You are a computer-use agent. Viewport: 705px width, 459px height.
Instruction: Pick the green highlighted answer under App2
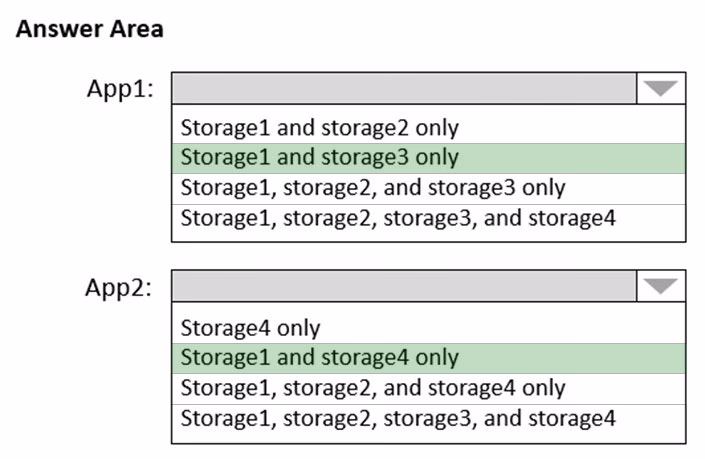click(x=428, y=358)
